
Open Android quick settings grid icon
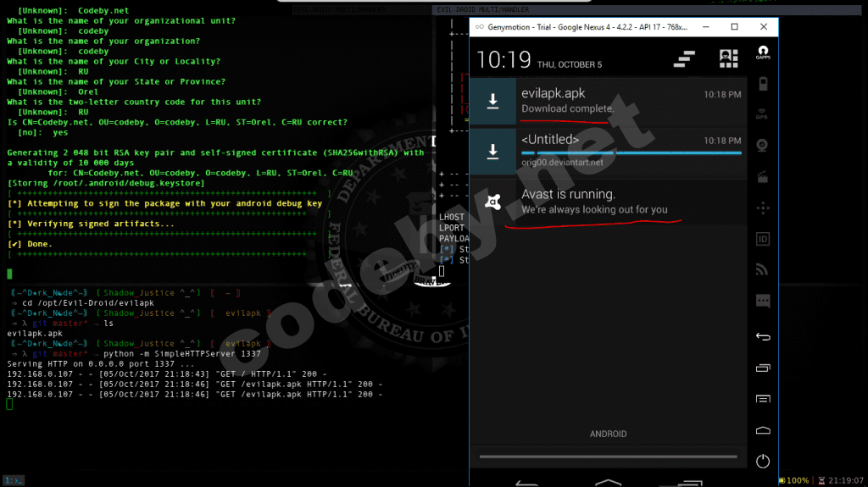pyautogui.click(x=728, y=58)
